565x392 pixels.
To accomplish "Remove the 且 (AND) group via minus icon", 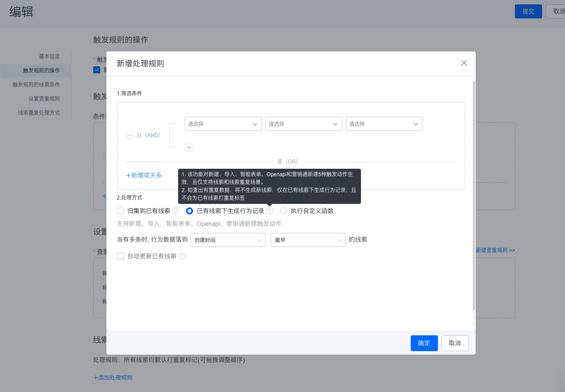I will coord(131,135).
